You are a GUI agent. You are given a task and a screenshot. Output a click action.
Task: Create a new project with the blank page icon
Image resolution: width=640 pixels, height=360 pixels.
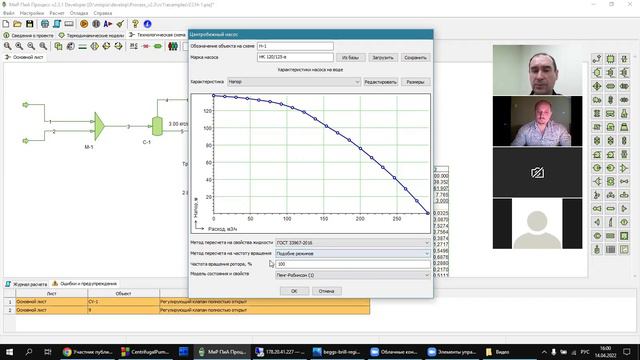[x=6, y=24]
